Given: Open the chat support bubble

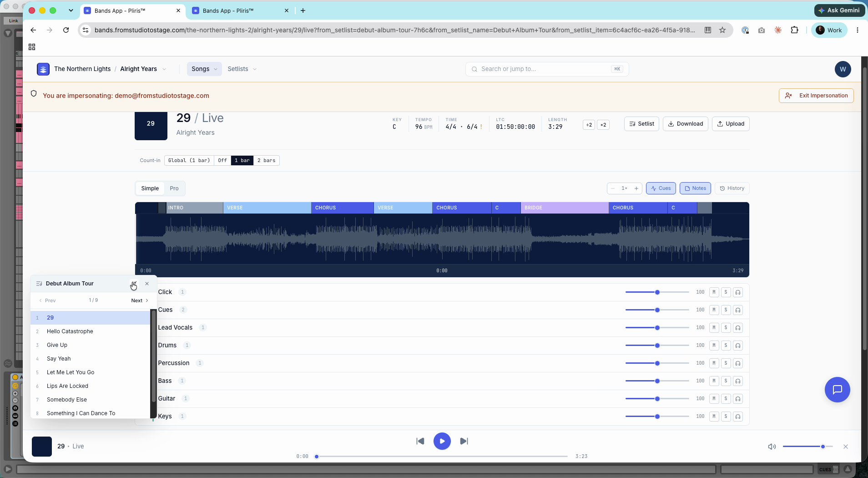Looking at the screenshot, I should (x=837, y=390).
